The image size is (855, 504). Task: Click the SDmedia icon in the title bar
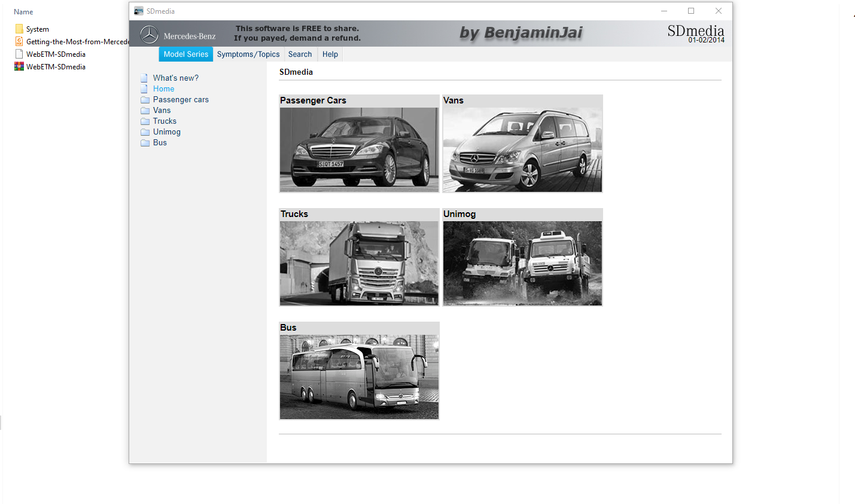point(138,10)
